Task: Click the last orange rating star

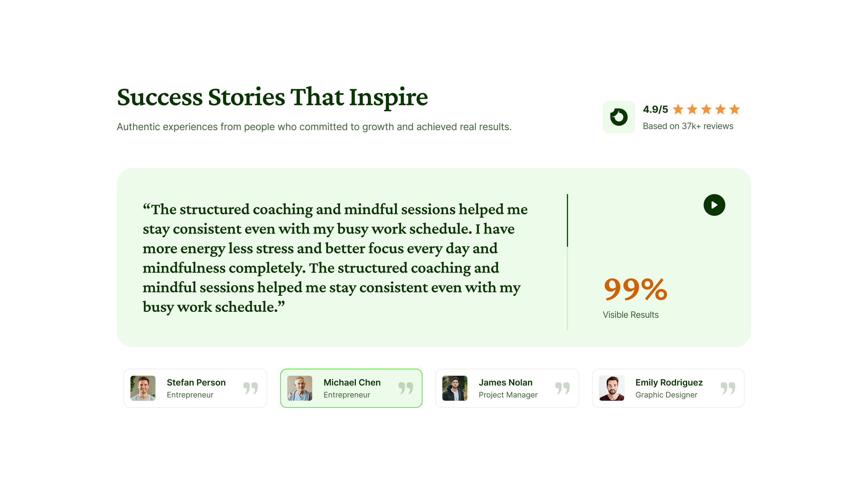Action: [x=734, y=109]
